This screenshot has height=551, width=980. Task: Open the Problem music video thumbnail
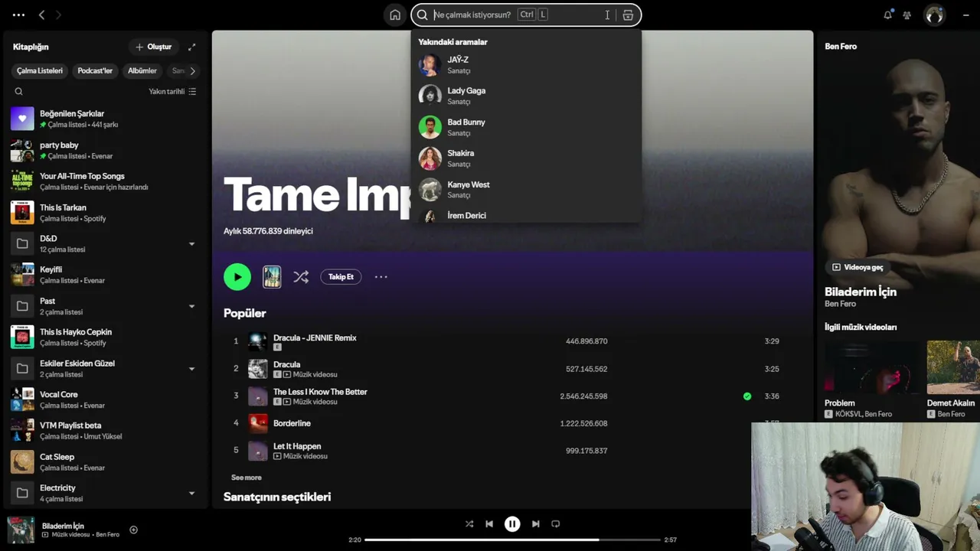point(873,367)
